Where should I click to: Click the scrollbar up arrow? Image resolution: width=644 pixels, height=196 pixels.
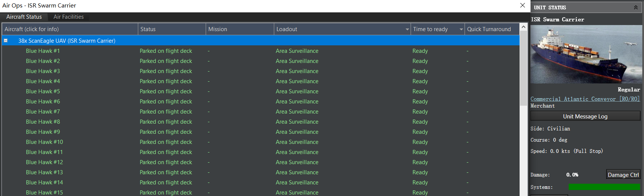(x=524, y=27)
